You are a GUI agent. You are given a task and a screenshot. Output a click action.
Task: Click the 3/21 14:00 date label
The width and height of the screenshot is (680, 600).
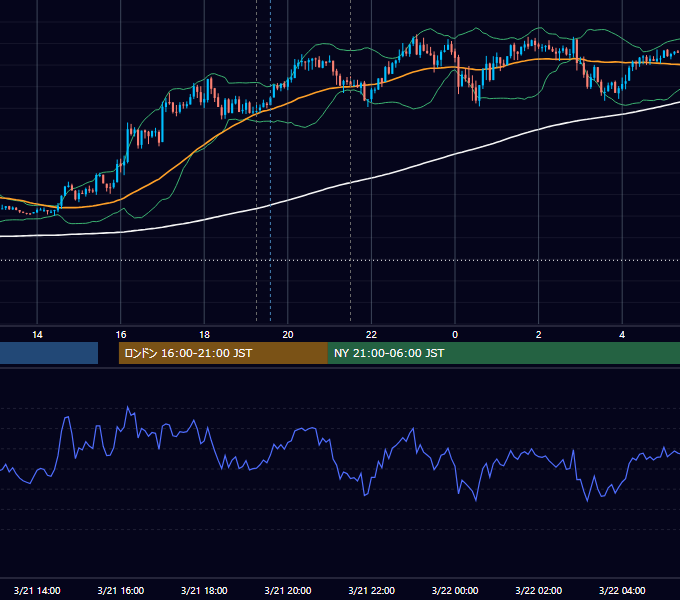(37, 590)
